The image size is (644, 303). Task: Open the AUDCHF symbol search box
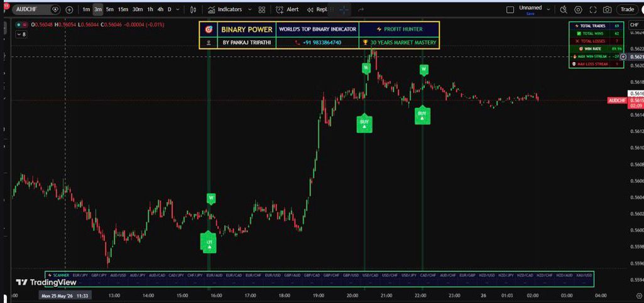[x=36, y=9]
